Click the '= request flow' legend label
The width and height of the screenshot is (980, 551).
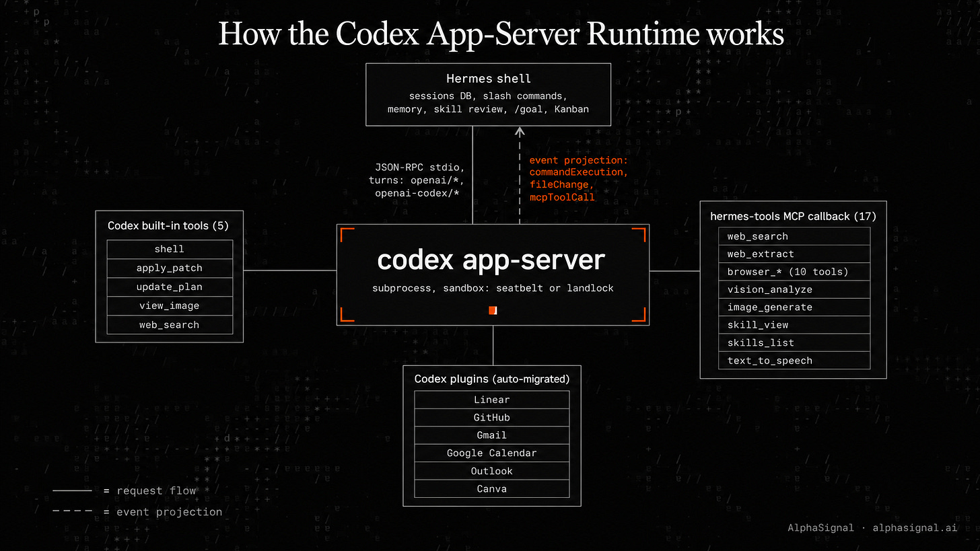149,491
